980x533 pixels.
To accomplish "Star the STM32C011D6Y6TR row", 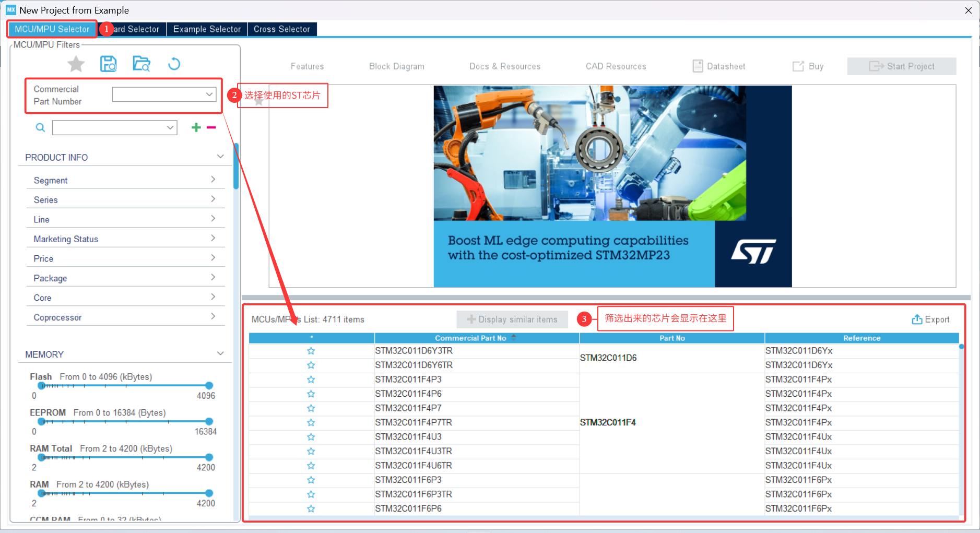I will (311, 365).
